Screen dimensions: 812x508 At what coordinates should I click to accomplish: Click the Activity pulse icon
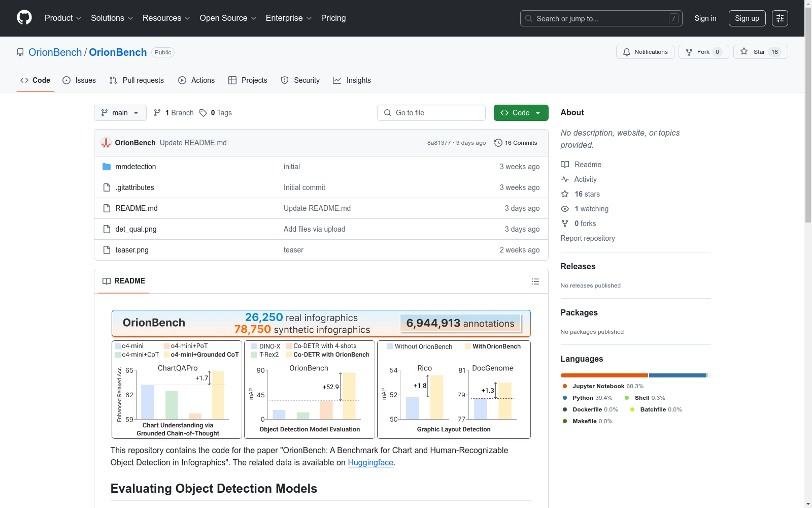click(x=565, y=179)
